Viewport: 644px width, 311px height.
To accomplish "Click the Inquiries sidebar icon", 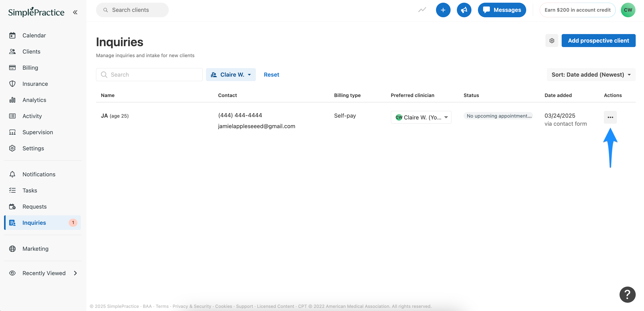I will pos(12,223).
